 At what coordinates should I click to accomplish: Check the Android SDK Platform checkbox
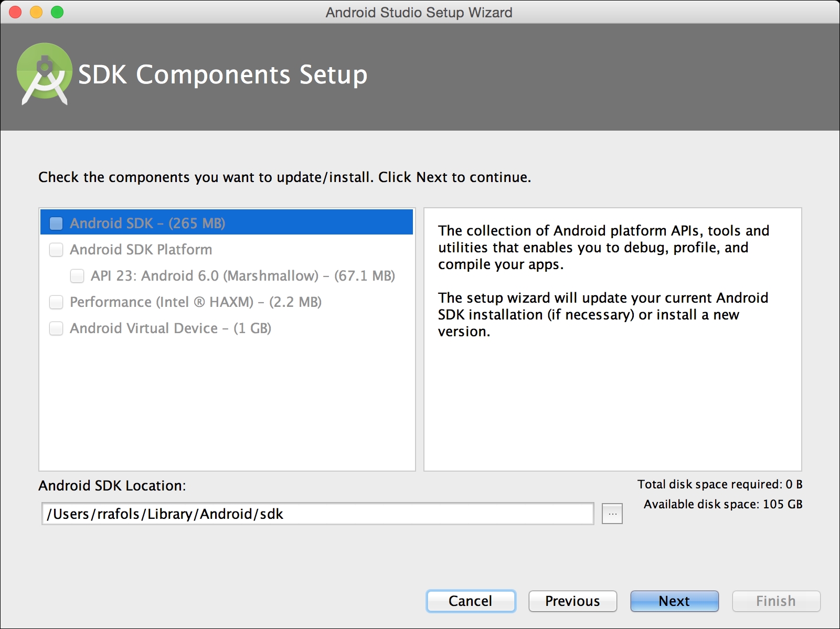click(x=56, y=250)
